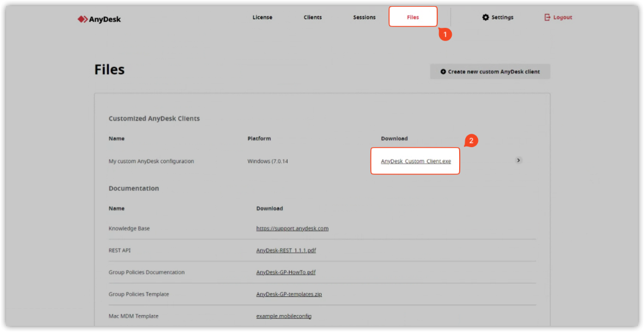
Task: Click the 'Windows (7.0.14' platform cell
Action: pos(268,161)
